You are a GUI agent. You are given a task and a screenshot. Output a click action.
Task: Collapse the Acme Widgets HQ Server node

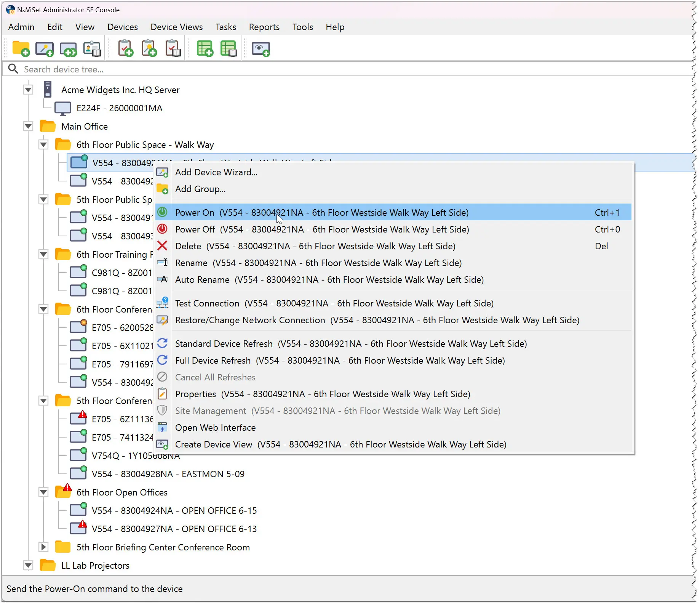(x=28, y=90)
